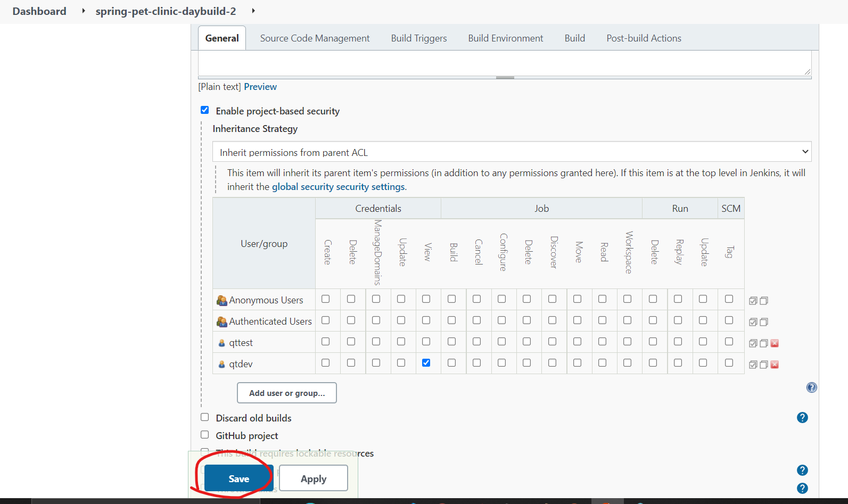Click the Apply button
Image resolution: width=848 pixels, height=504 pixels.
314,478
